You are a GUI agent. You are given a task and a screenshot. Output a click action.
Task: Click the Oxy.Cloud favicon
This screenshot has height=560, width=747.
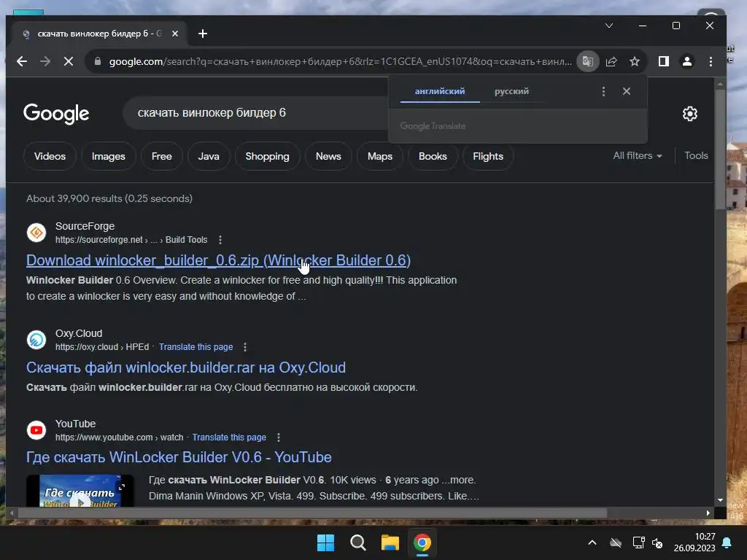(36, 340)
